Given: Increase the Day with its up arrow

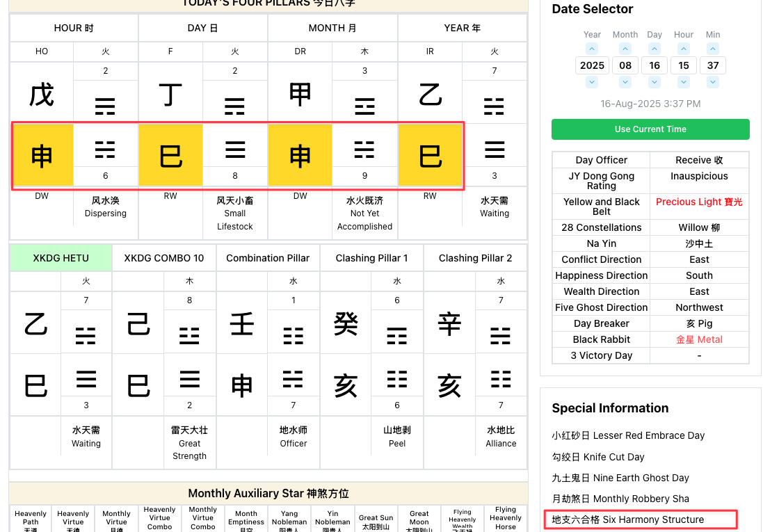Looking at the screenshot, I should 654,49.
